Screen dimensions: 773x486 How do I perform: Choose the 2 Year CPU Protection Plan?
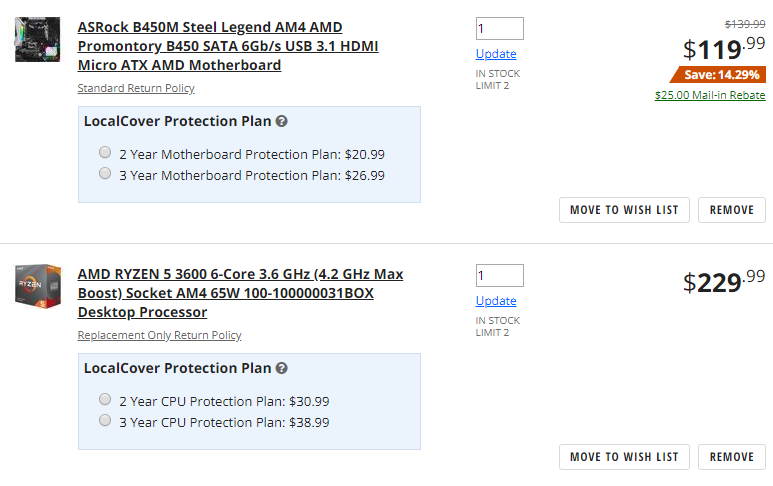[105, 399]
